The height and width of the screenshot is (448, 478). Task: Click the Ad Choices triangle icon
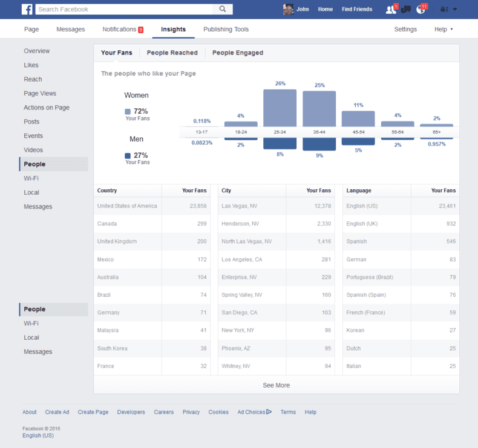269,412
